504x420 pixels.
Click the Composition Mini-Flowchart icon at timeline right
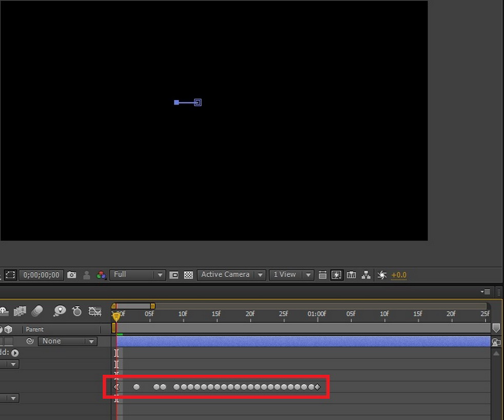[x=496, y=342]
